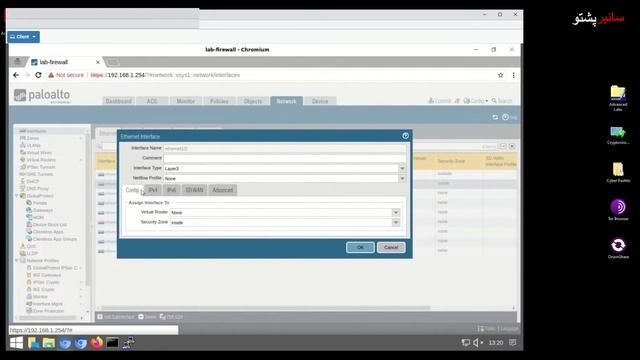Switch to the SD-WAN tab
Screen dimensions: 640x360
pyautogui.click(x=194, y=190)
